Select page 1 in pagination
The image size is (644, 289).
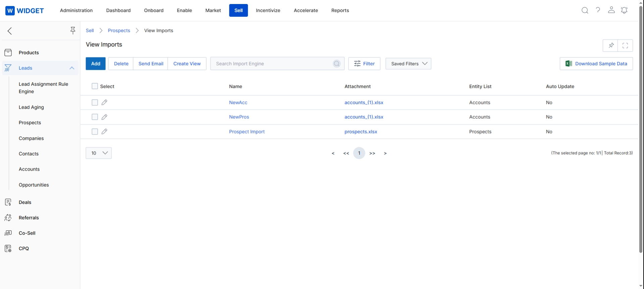pos(359,153)
